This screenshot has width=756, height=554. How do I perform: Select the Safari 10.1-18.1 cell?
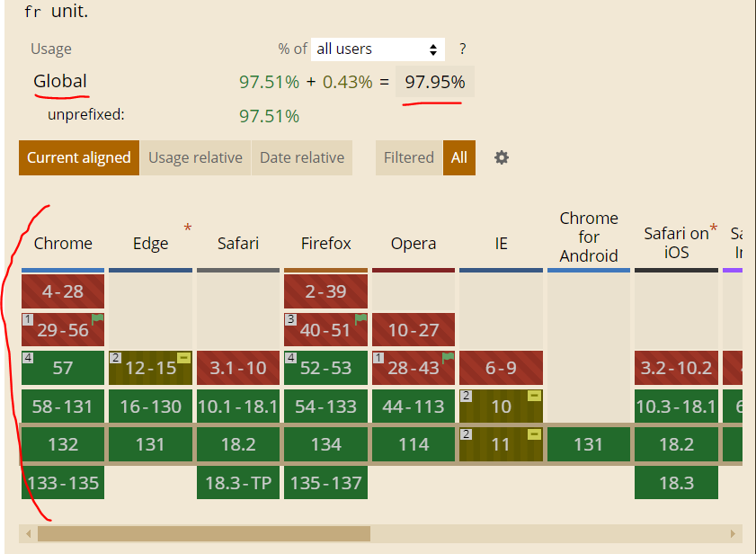point(238,407)
